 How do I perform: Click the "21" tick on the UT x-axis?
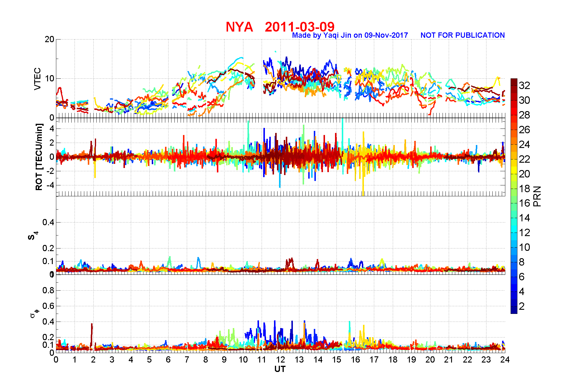tap(449, 360)
